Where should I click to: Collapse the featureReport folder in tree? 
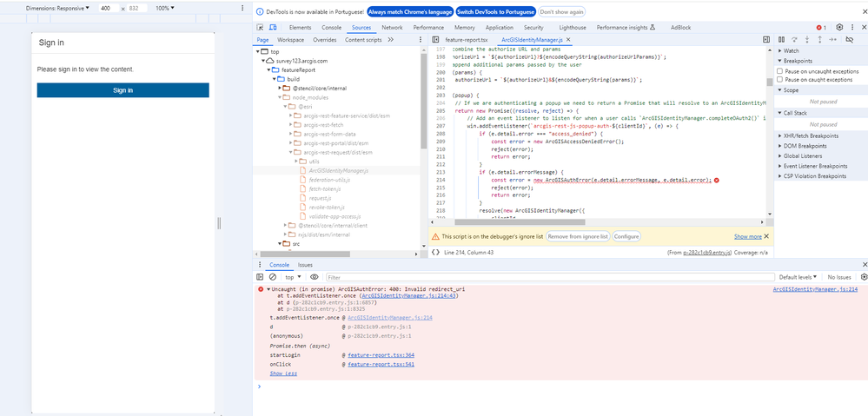[x=268, y=69]
